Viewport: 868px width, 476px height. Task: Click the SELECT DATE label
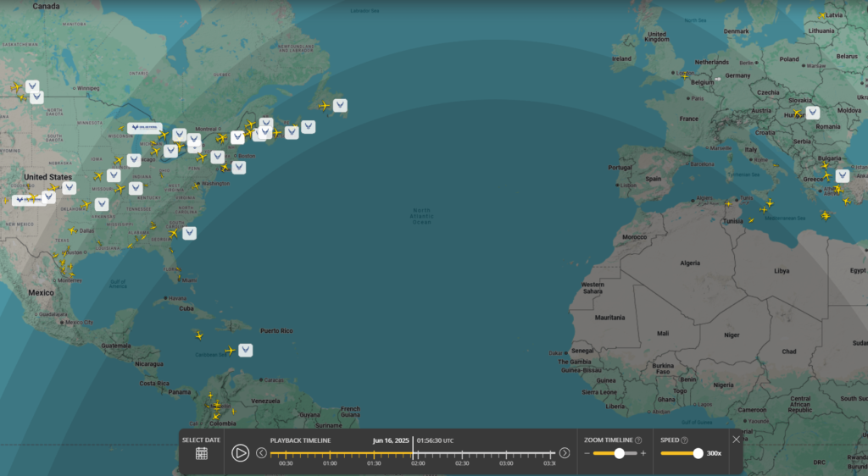(x=202, y=440)
